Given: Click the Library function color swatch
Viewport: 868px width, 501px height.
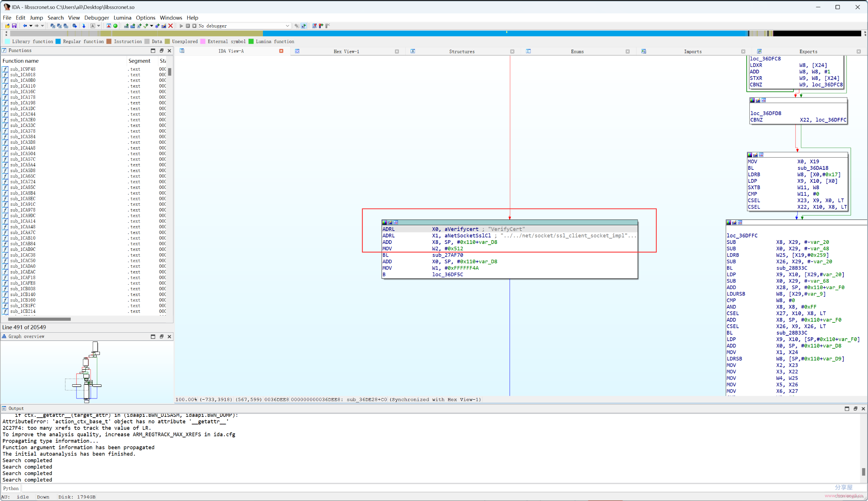Looking at the screenshot, I should 7,41.
